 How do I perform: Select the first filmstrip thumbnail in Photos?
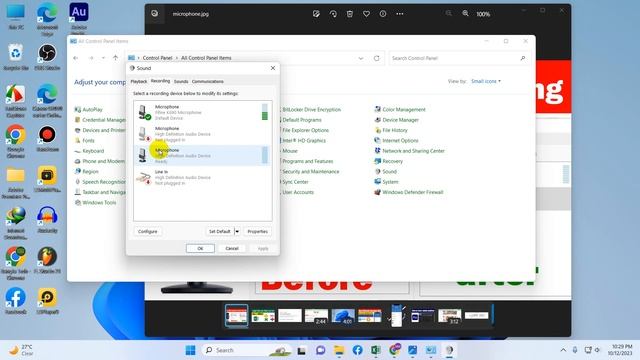pyautogui.click(x=236, y=316)
